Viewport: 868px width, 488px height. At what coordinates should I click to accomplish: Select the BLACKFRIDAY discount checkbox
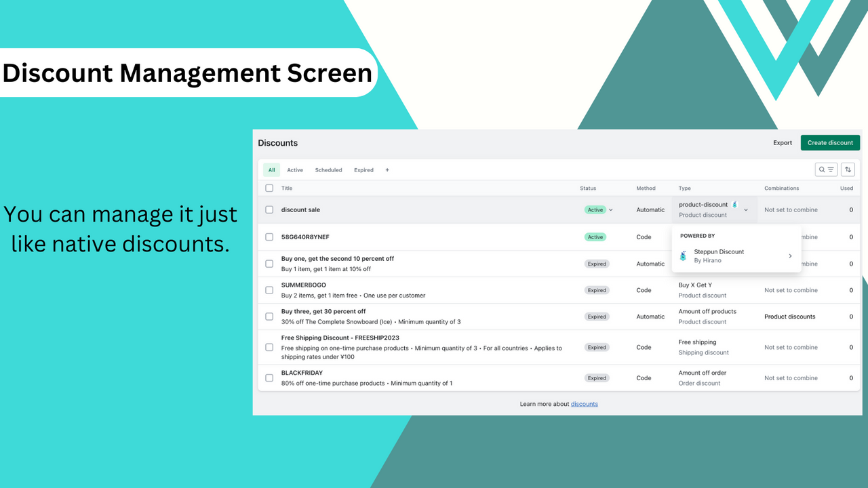tap(269, 378)
